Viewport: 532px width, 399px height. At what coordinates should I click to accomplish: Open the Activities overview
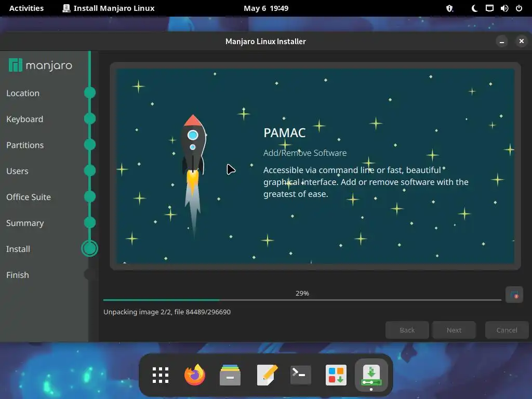click(26, 8)
